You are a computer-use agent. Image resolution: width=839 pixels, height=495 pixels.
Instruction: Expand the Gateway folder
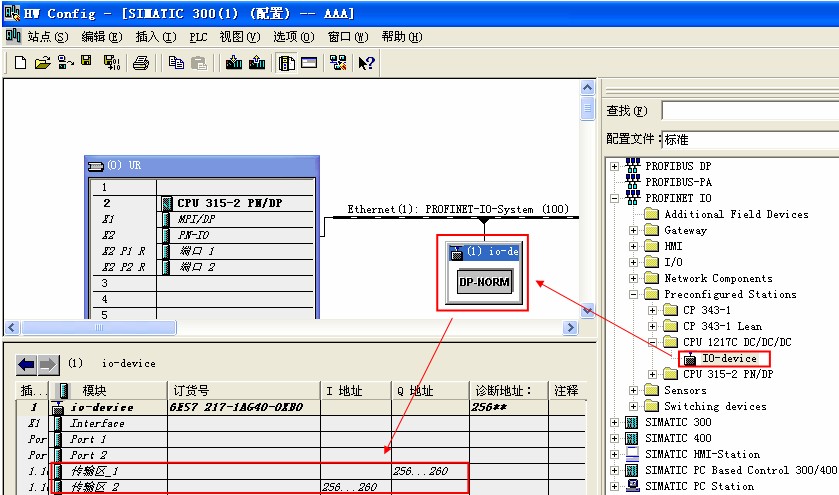(x=634, y=231)
